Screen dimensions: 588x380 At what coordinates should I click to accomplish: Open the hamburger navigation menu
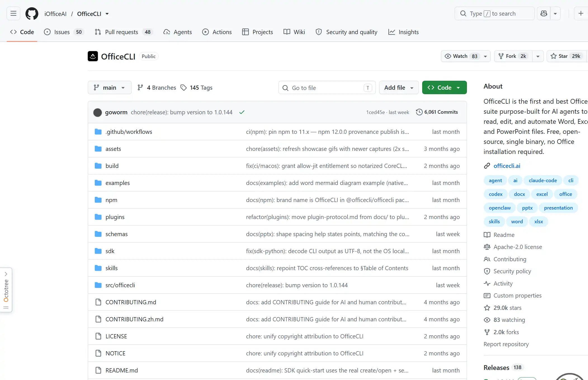tap(13, 13)
